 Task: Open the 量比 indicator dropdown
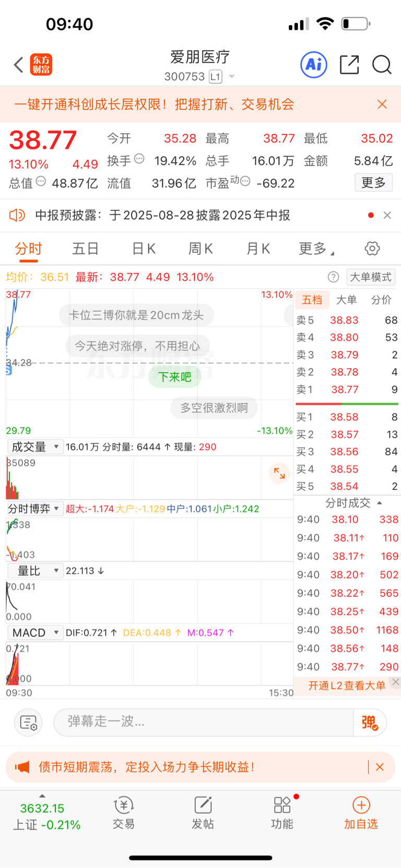(35, 571)
